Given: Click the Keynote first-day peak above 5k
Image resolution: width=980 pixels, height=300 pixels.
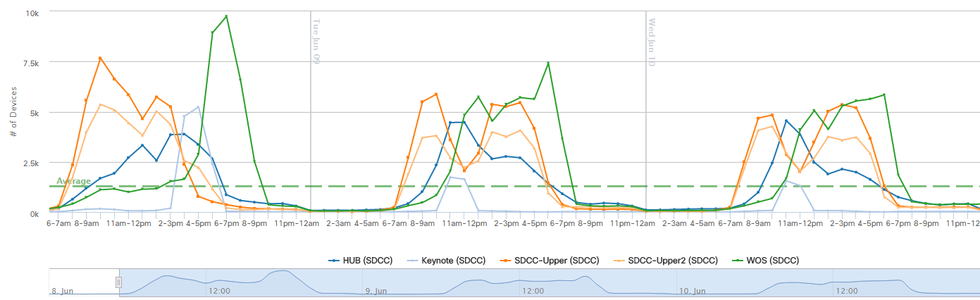Looking at the screenshot, I should pos(199,107).
